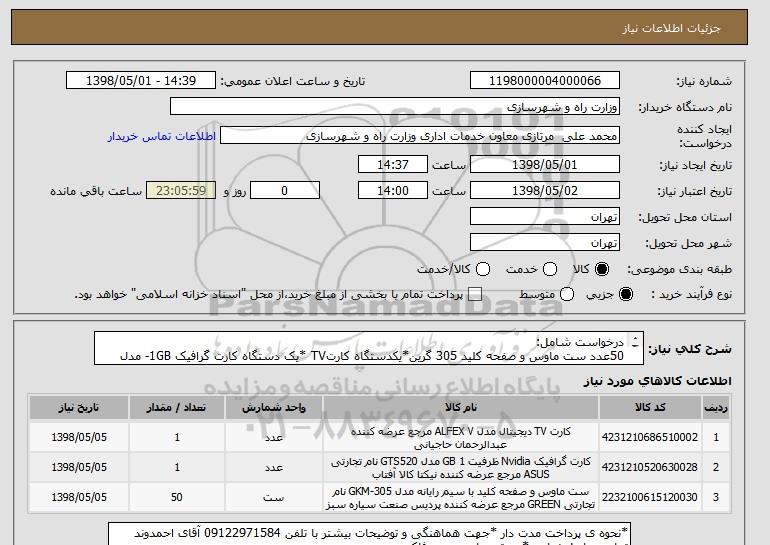Click the نام کالا column header
Screen dimensions: 770x545
(461, 408)
